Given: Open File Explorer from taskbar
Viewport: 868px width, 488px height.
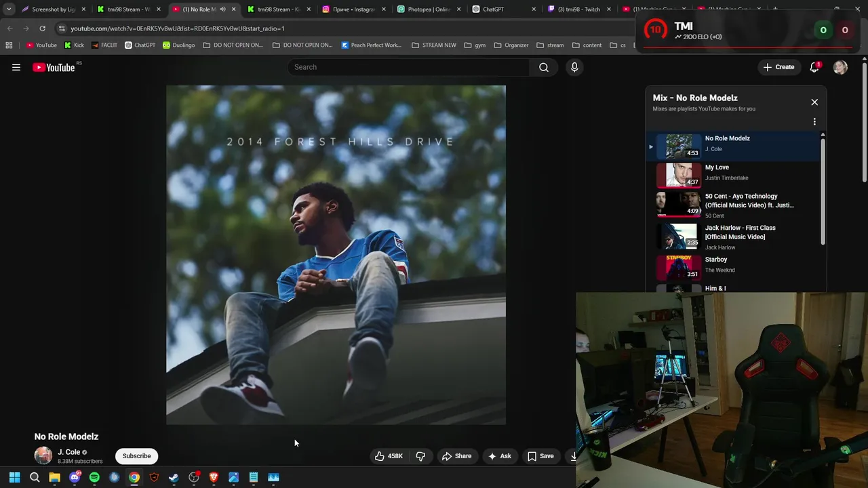Looking at the screenshot, I should pos(54,477).
